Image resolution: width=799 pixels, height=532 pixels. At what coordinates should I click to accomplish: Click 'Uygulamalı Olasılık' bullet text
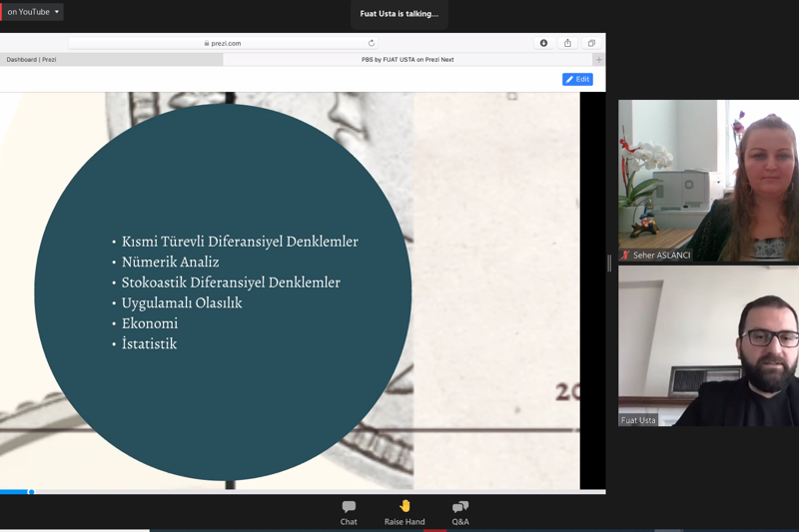pos(182,302)
